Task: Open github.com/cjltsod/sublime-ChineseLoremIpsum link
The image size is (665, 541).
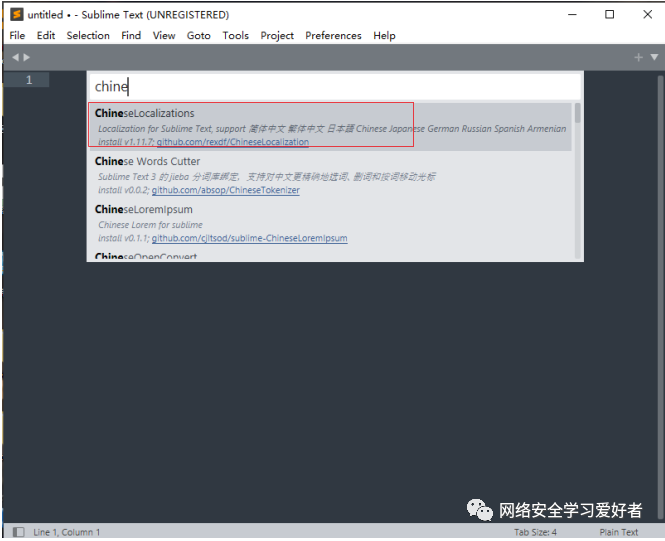Action: tap(249, 238)
